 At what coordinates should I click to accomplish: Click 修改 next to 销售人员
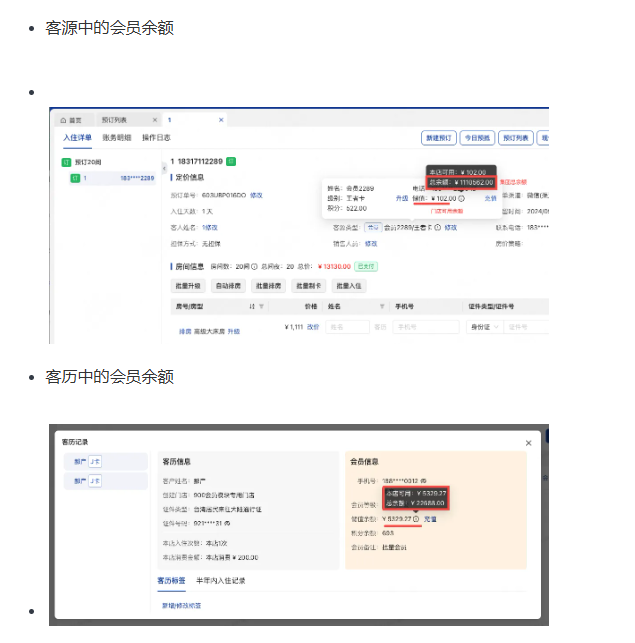pyautogui.click(x=371, y=244)
